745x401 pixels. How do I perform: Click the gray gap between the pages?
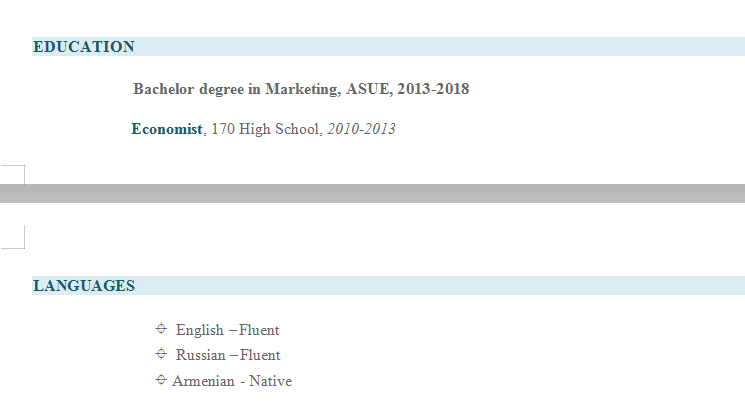(x=372, y=193)
